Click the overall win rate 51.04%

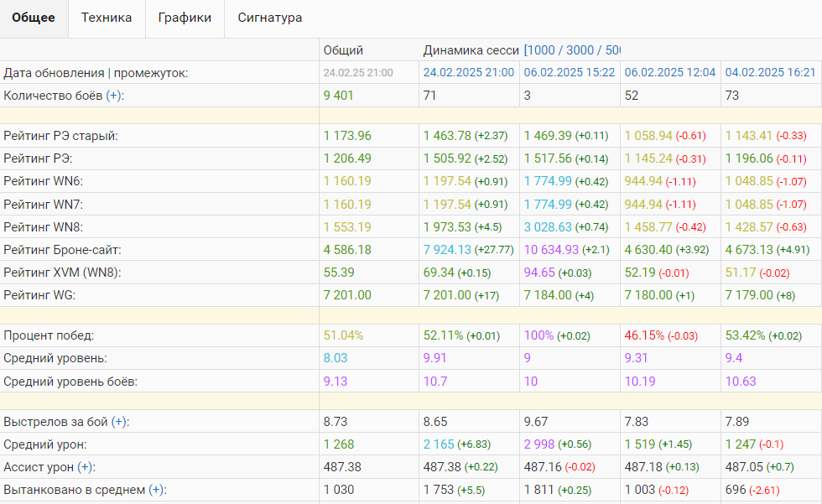[x=344, y=335]
